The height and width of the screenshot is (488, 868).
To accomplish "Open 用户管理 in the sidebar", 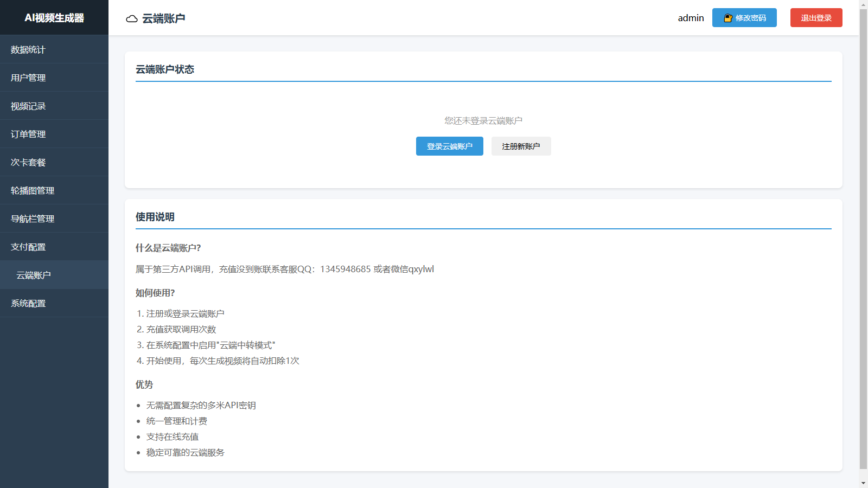I will (x=28, y=78).
